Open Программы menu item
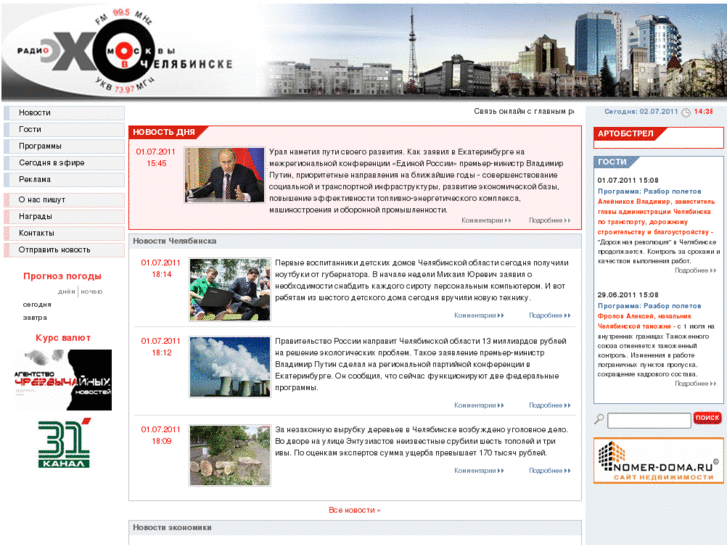The width and height of the screenshot is (727, 545). pos(64,146)
